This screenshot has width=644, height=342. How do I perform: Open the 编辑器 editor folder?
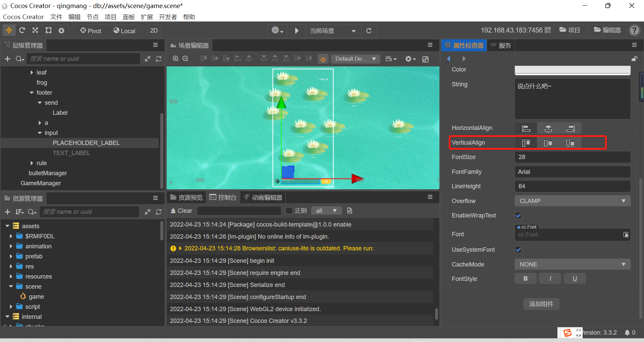tap(607, 30)
